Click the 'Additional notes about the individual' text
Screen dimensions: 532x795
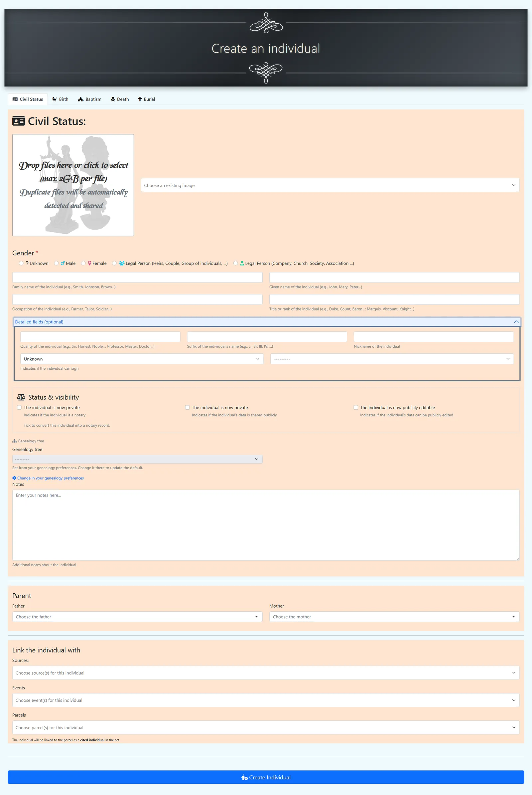click(44, 565)
